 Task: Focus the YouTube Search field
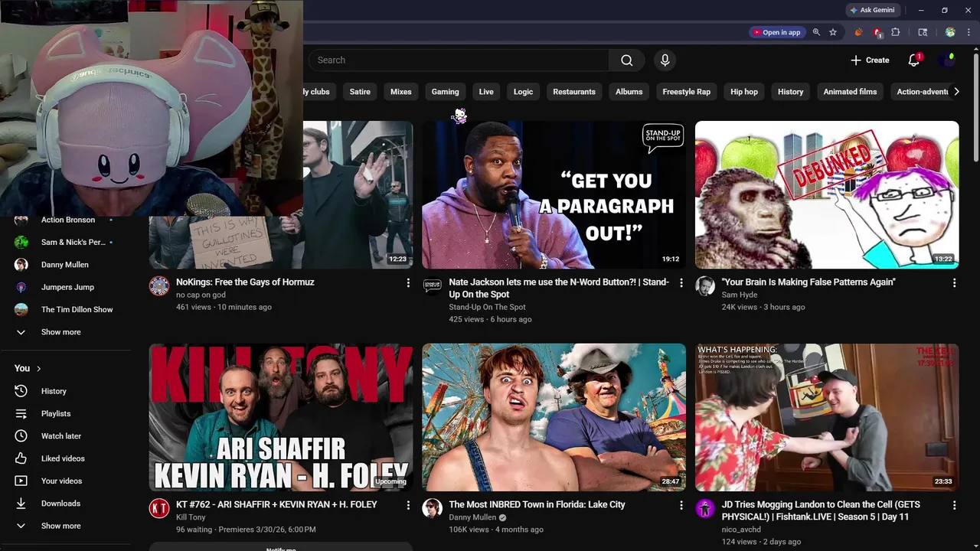click(x=459, y=60)
